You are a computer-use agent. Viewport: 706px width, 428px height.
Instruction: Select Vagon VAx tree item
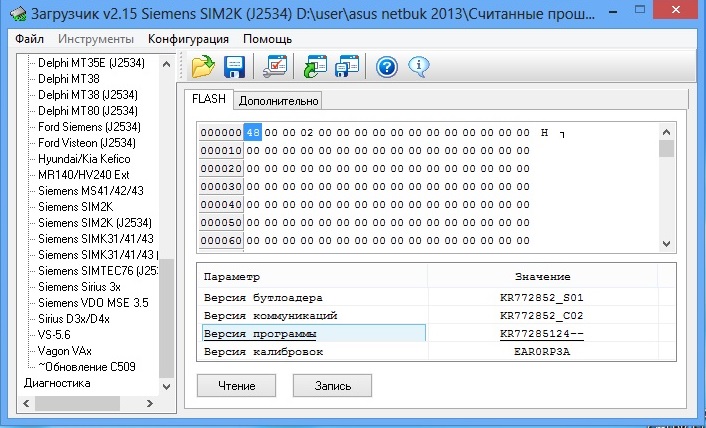65,351
